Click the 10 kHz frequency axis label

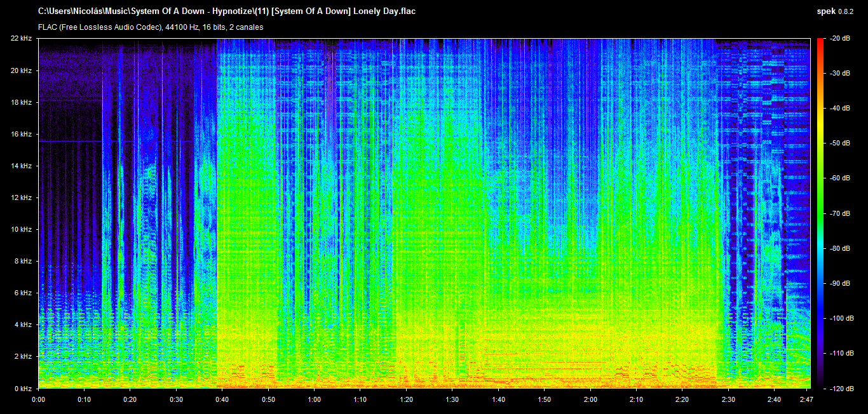21,229
